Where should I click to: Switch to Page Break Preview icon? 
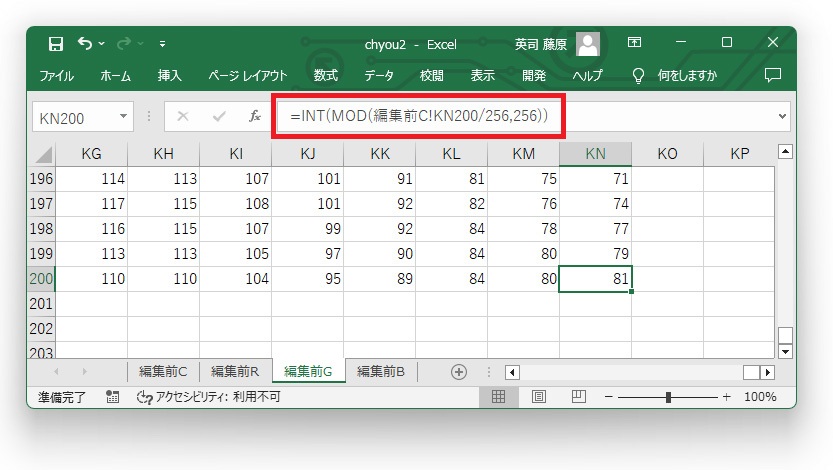point(579,397)
